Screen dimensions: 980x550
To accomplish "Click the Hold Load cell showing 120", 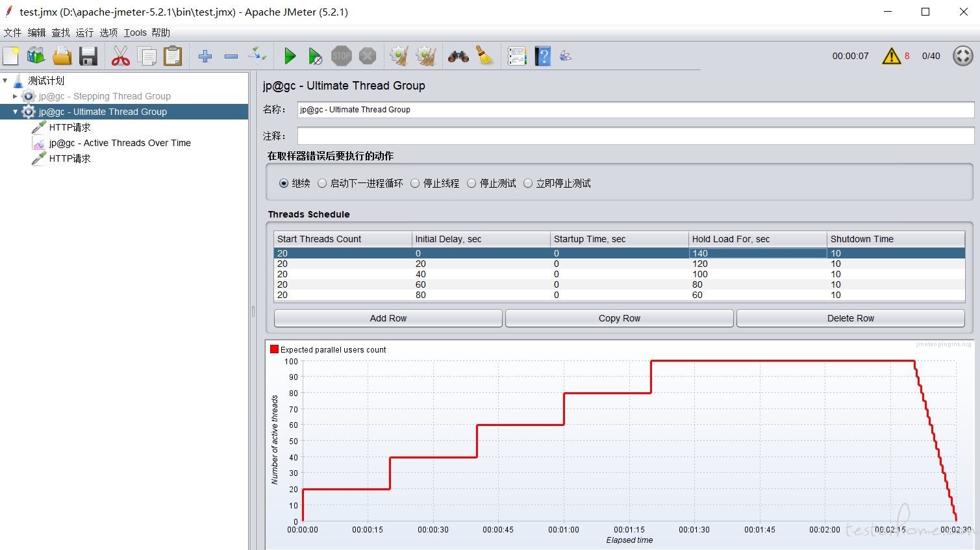I will [758, 264].
